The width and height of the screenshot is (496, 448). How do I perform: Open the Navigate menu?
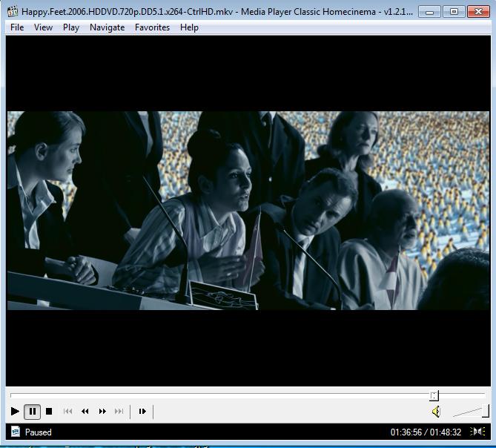pos(108,27)
